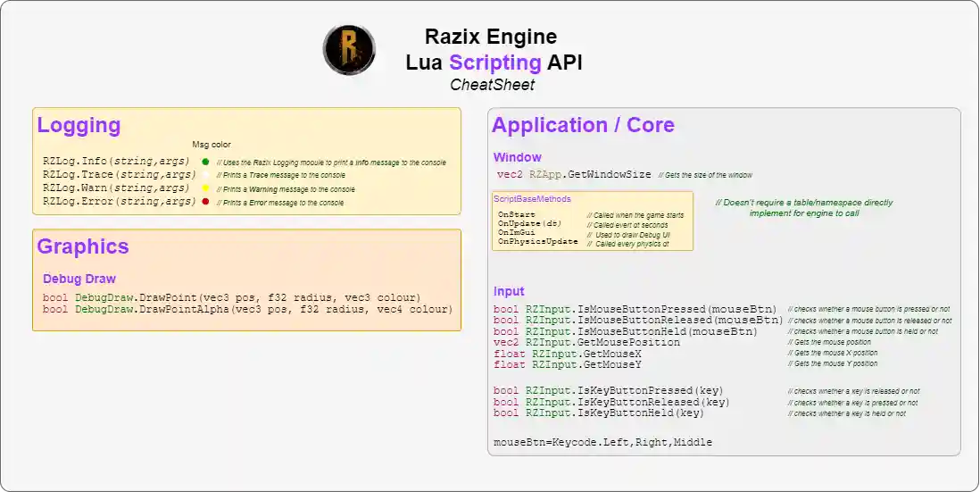Select 'RZInput.IsMouseButtonHeld(mouseBtn)' line

(625, 331)
